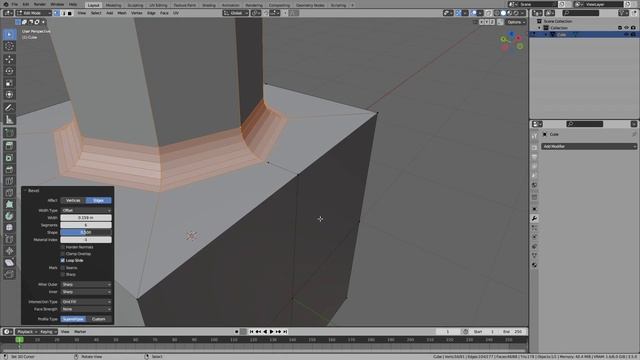This screenshot has height=360, width=640.
Task: Switch viewport to wireframe shading
Action: pyautogui.click(x=497, y=13)
